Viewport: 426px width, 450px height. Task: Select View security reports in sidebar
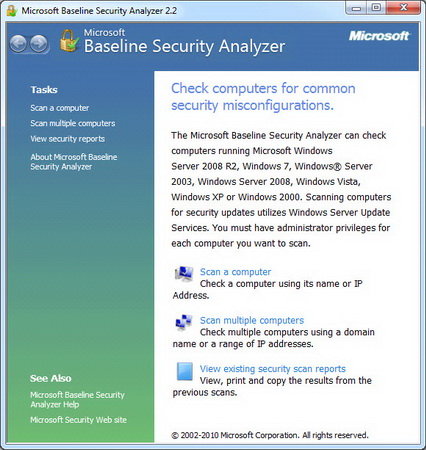click(x=68, y=139)
